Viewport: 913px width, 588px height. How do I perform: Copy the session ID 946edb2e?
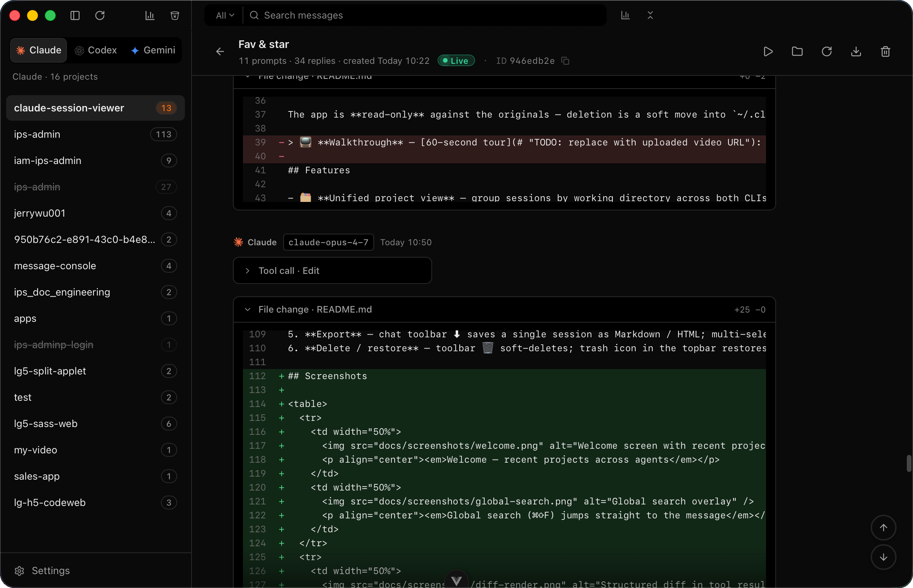tap(565, 61)
